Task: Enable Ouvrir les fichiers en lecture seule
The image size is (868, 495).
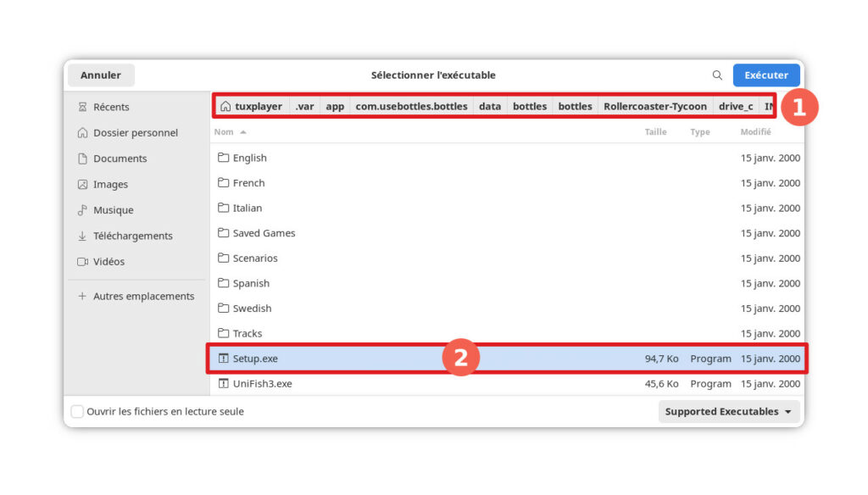Action: click(x=78, y=412)
